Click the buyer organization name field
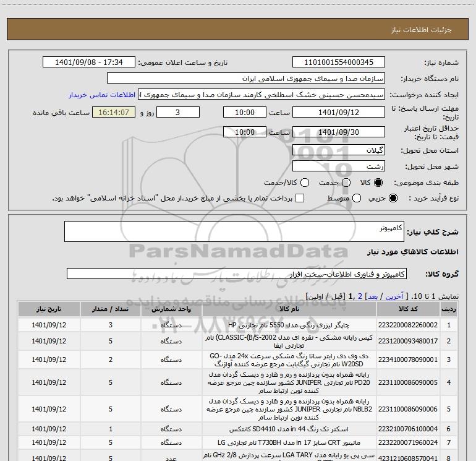The width and height of the screenshot is (476, 461). click(x=246, y=79)
